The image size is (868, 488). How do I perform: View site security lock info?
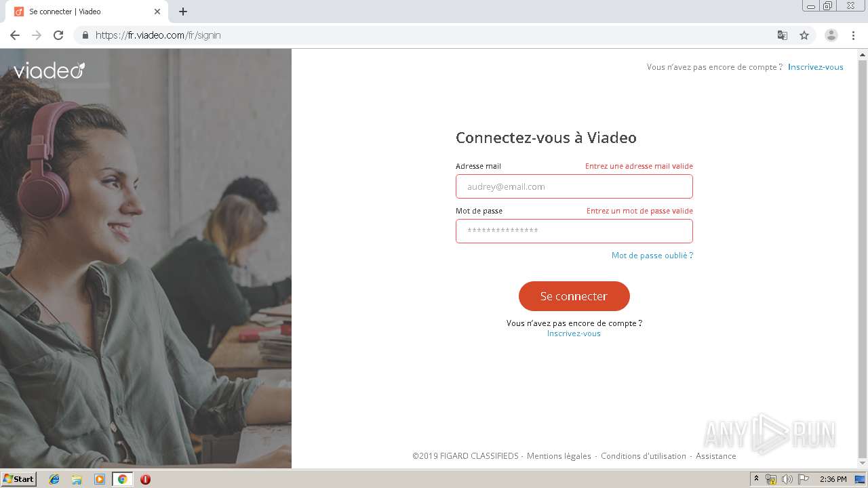click(85, 35)
